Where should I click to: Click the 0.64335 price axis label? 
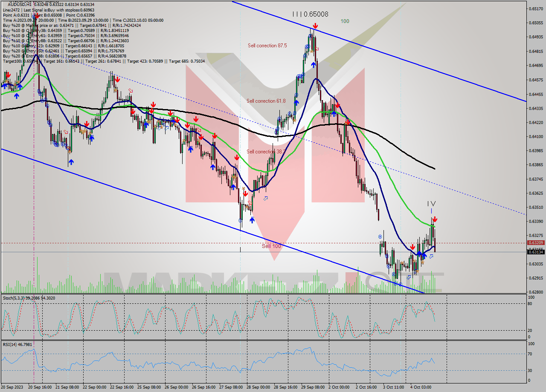(536, 108)
